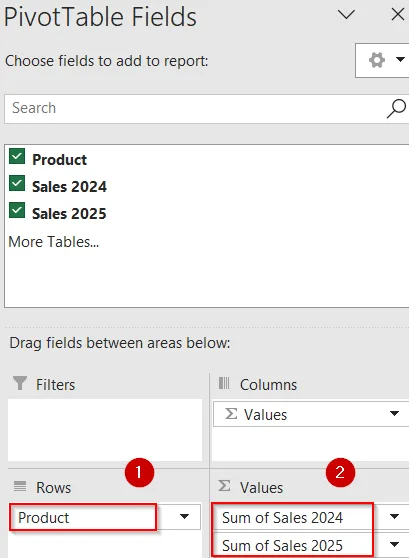The image size is (409, 558).
Task: Click the search magnifier icon
Action: 396,109
